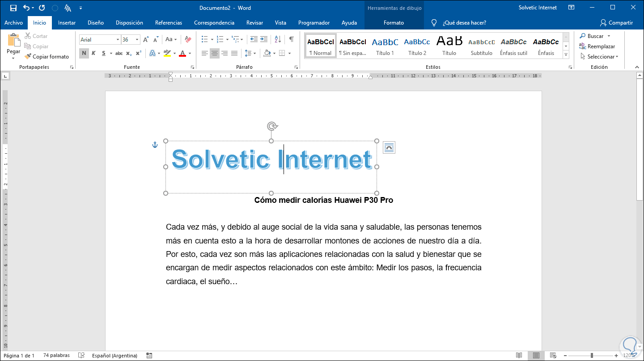Clear all formatting with the eraser icon
This screenshot has height=361, width=644.
[188, 40]
